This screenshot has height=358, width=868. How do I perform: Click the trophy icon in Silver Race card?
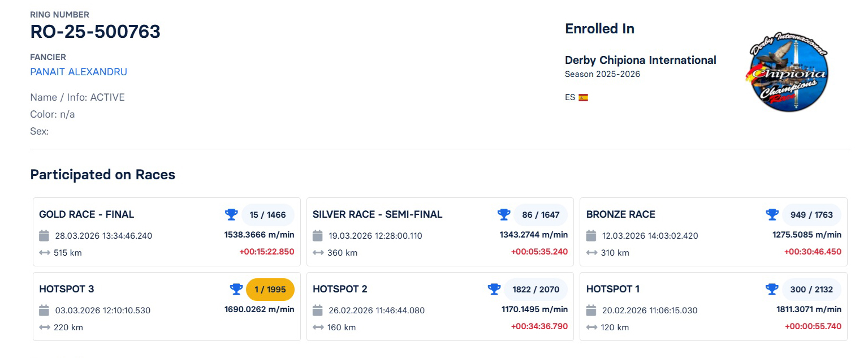point(504,214)
